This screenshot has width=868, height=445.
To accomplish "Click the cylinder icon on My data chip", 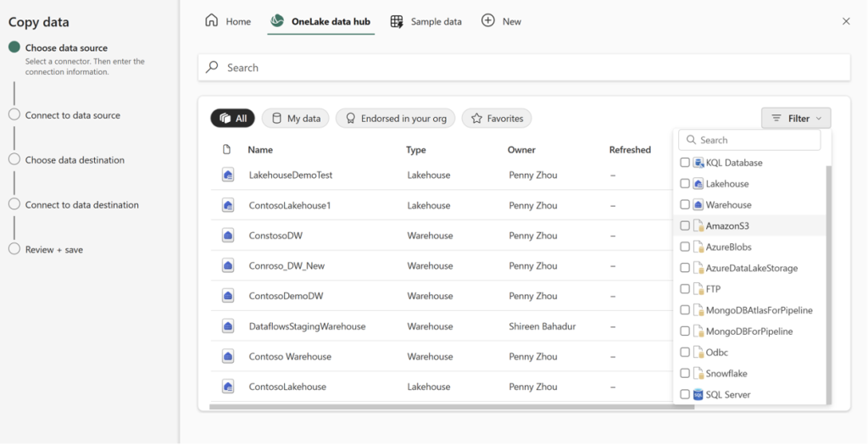I will tap(277, 119).
